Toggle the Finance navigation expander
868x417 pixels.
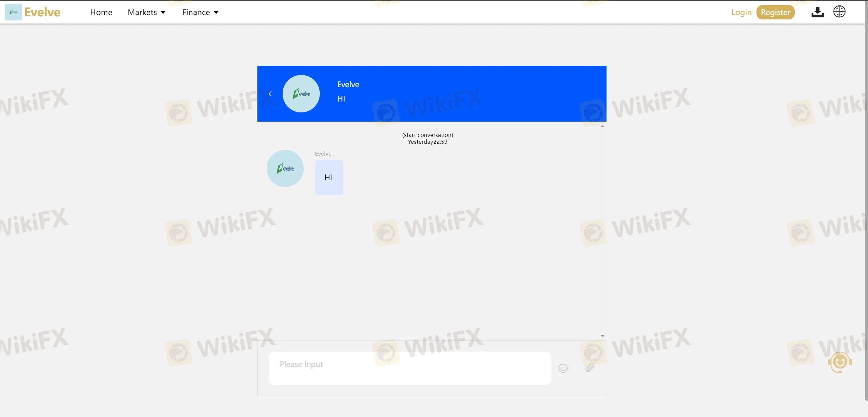coord(200,12)
